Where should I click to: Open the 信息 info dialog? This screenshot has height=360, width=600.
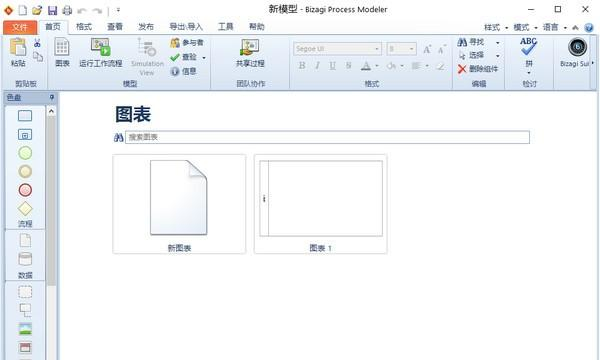pyautogui.click(x=184, y=71)
